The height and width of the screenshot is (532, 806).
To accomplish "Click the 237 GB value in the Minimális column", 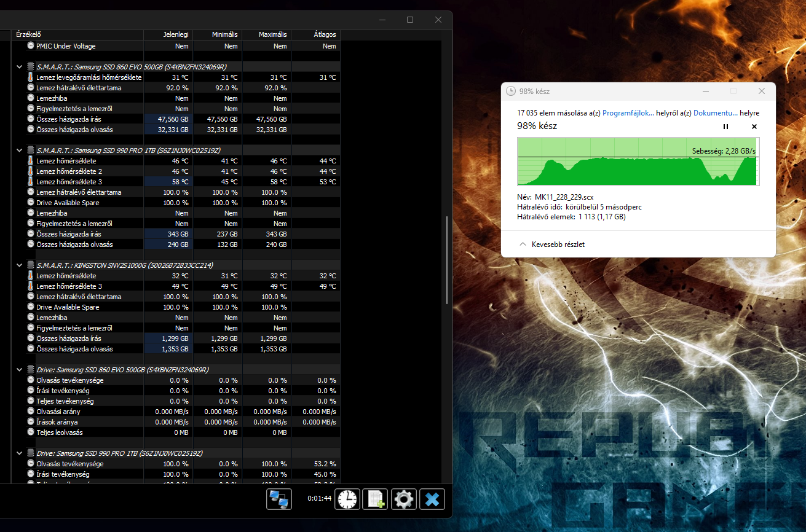I will tap(227, 234).
